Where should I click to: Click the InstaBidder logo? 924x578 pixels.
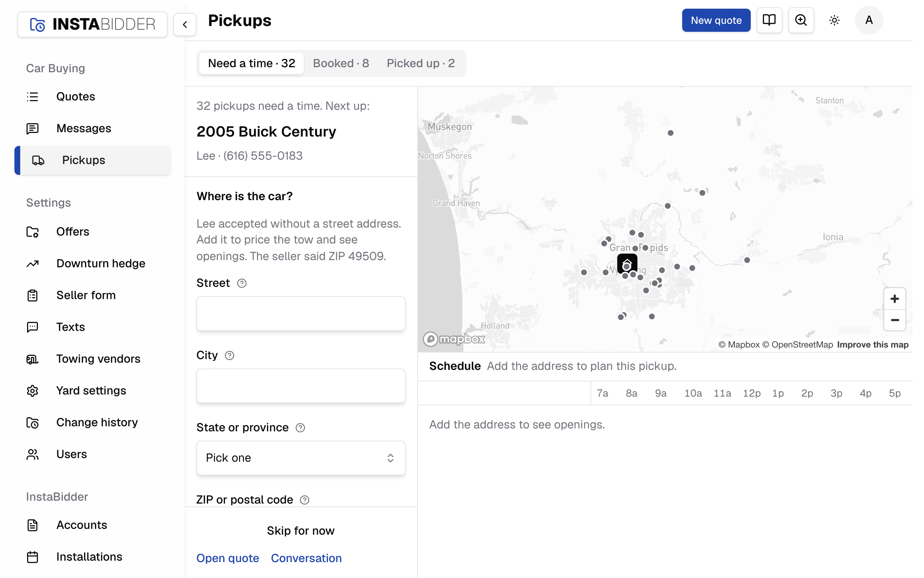coord(92,25)
